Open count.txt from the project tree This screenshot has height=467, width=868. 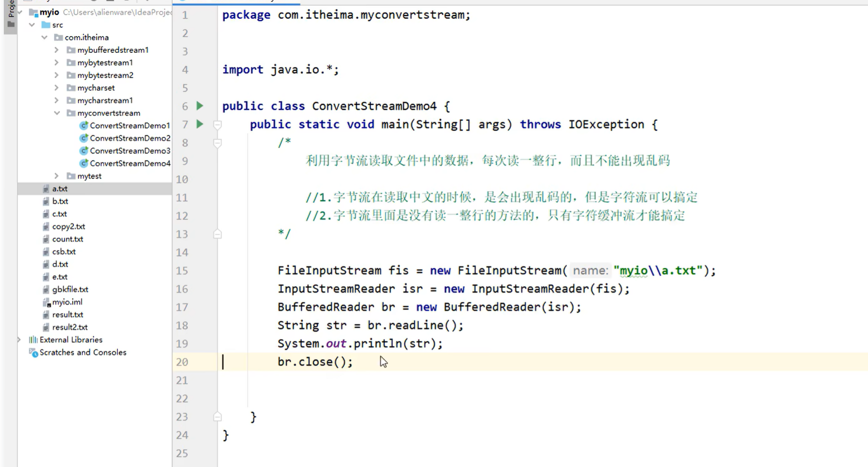click(x=68, y=238)
